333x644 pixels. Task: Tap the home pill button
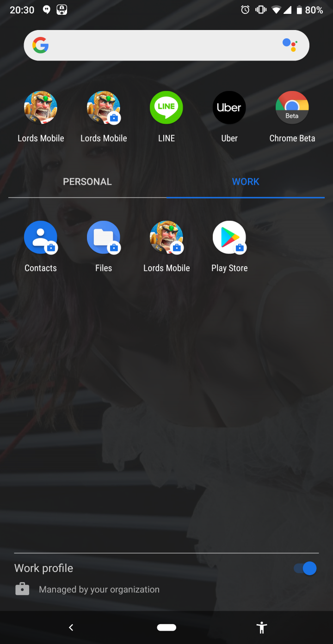[166, 627]
